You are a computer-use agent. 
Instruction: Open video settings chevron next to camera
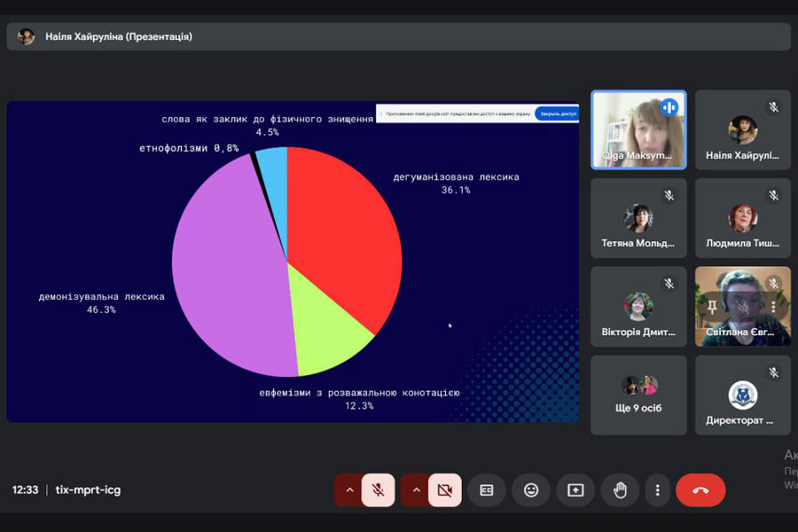[x=416, y=489]
